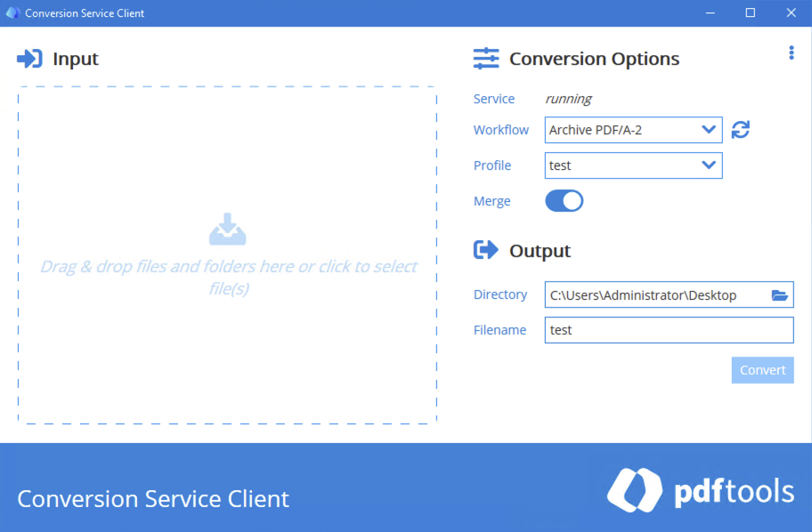Viewport: 812px width, 532px height.
Task: Click the Input heading text
Action: [x=76, y=60]
